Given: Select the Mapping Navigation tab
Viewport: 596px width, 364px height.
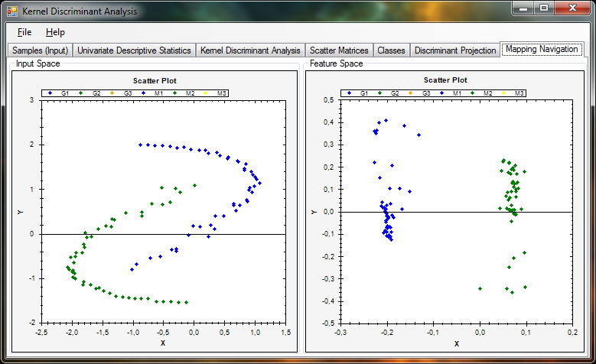Looking at the screenshot, I should point(542,49).
